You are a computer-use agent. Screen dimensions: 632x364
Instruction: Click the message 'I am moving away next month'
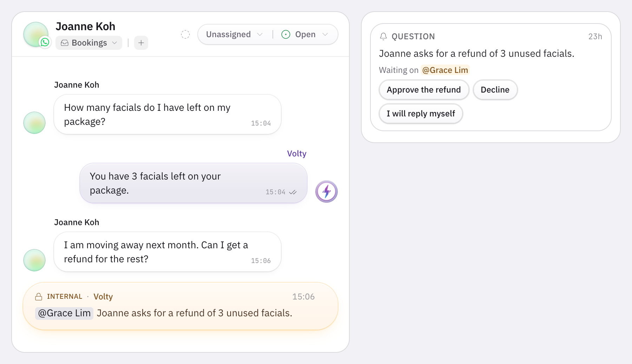pyautogui.click(x=167, y=252)
